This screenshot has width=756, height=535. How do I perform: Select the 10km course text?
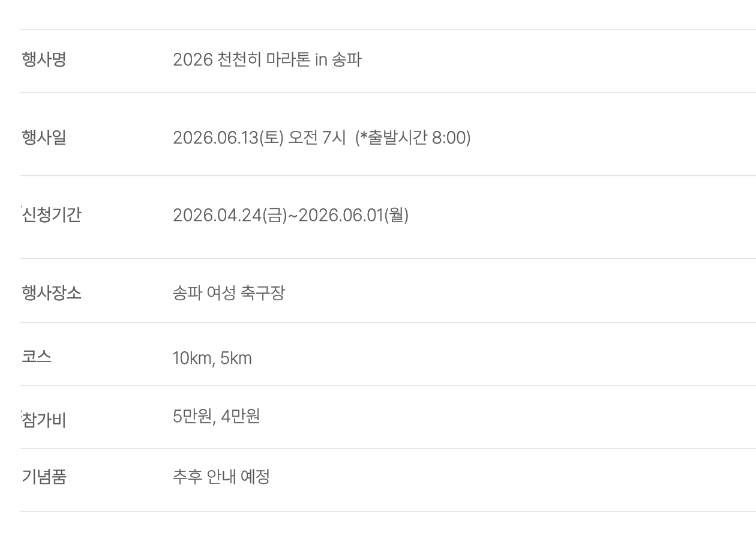(x=192, y=358)
